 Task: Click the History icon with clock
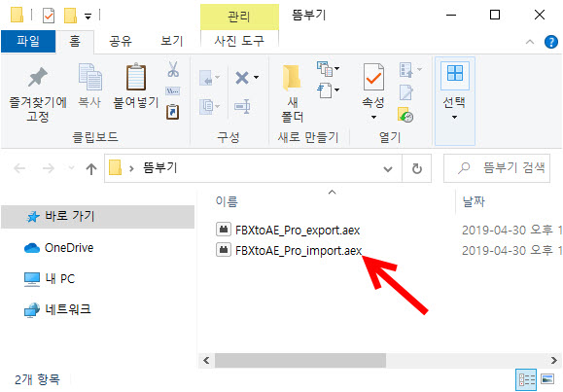coord(405,115)
